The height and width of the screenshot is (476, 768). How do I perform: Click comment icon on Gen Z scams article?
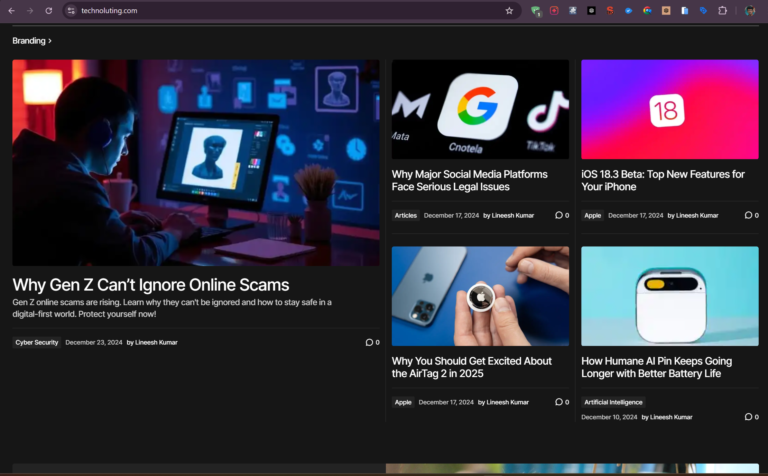point(369,342)
